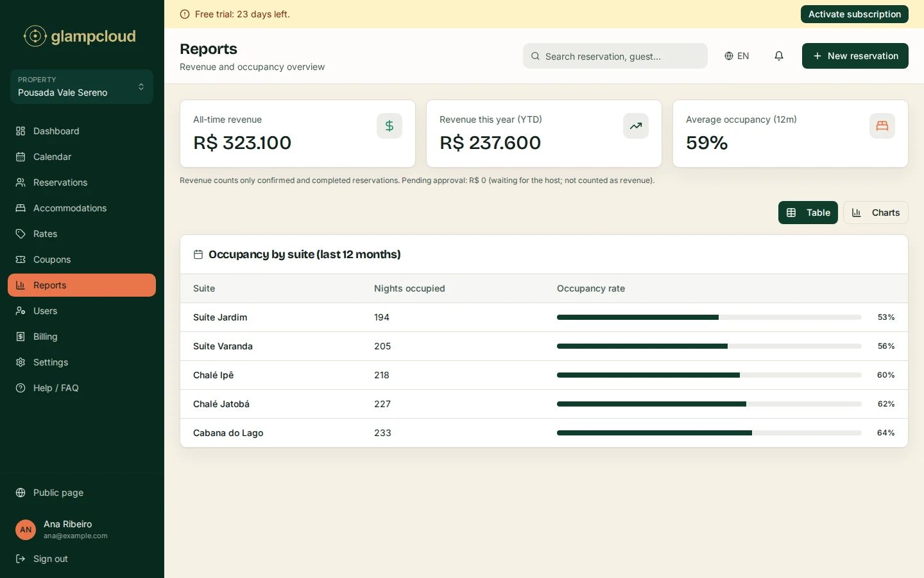Image resolution: width=924 pixels, height=578 pixels.
Task: Click the Sign out arrow icon
Action: click(x=21, y=559)
